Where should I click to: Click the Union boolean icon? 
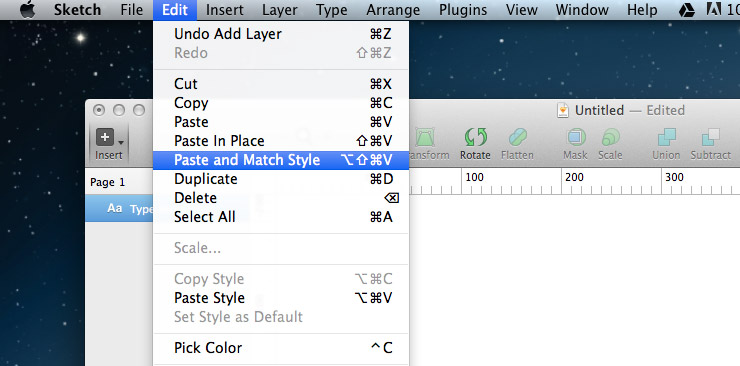pyautogui.click(x=666, y=137)
